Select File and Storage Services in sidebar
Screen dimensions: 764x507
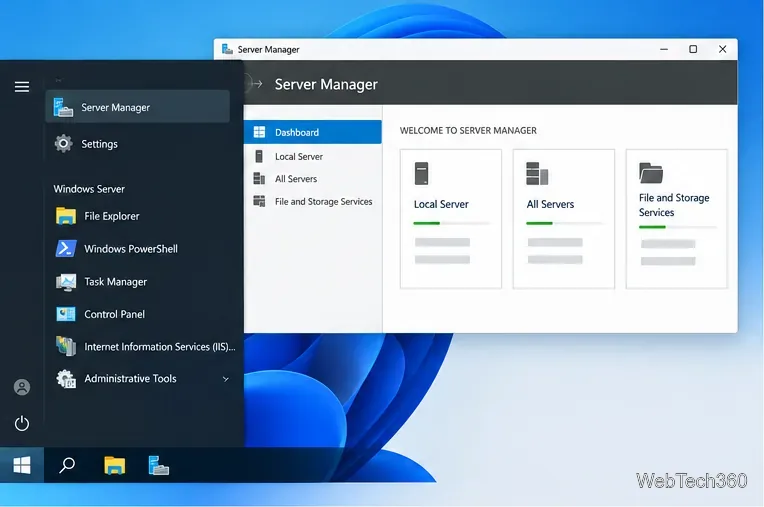312,201
